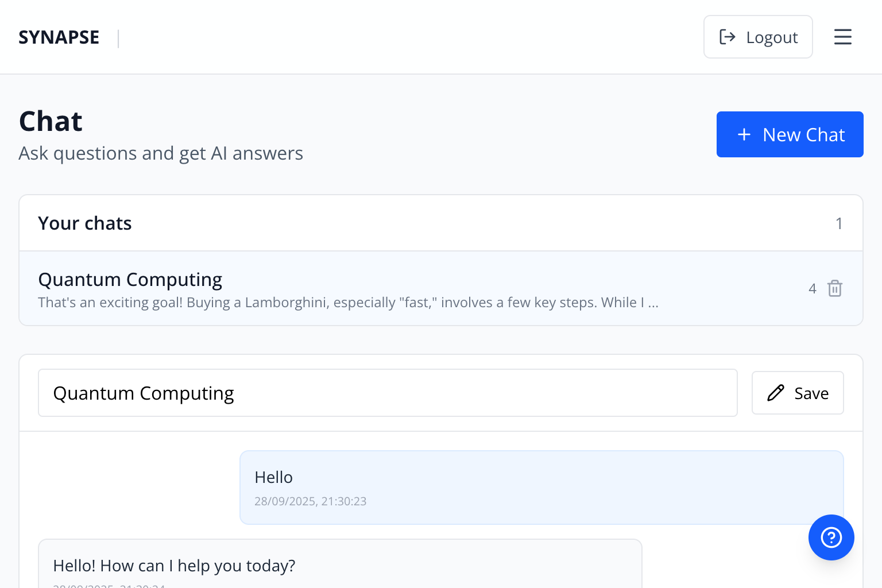
Task: Open the help question mark bubble
Action: (831, 537)
